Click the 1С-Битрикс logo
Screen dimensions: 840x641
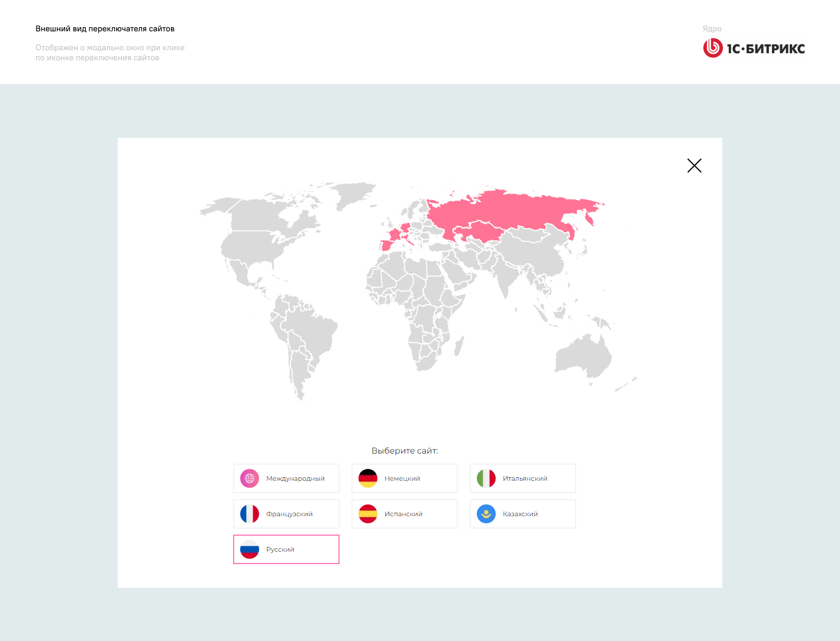[754, 48]
